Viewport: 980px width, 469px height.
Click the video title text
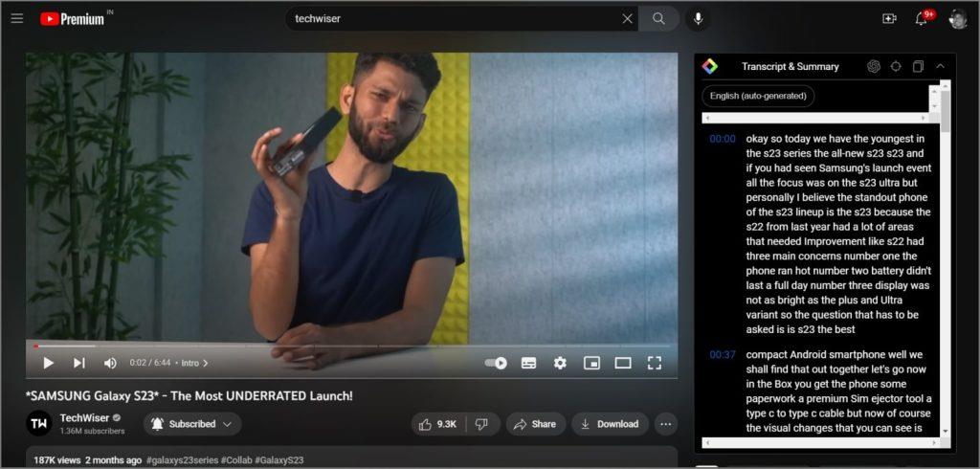[x=189, y=396]
